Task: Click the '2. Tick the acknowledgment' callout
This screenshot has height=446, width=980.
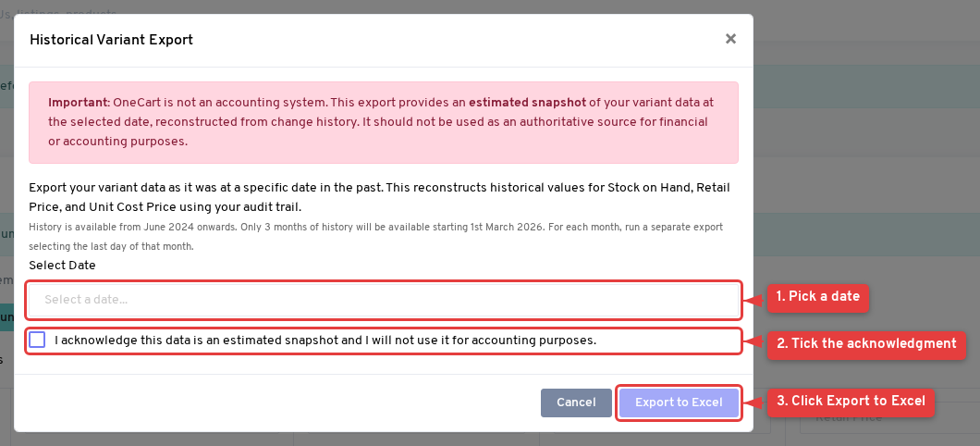Action: (x=865, y=344)
